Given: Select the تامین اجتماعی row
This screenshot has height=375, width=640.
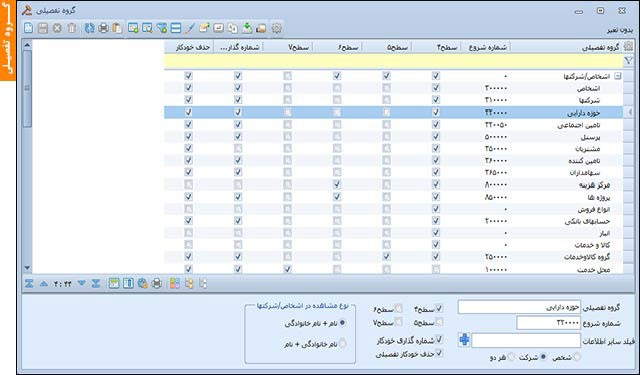Looking at the screenshot, I should click(x=393, y=124).
